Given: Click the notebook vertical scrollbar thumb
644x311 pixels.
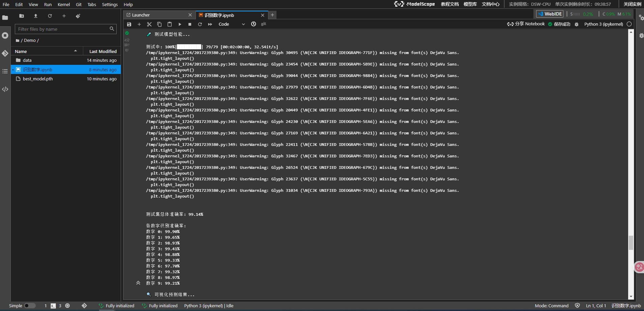Looking at the screenshot, I should [631, 242].
